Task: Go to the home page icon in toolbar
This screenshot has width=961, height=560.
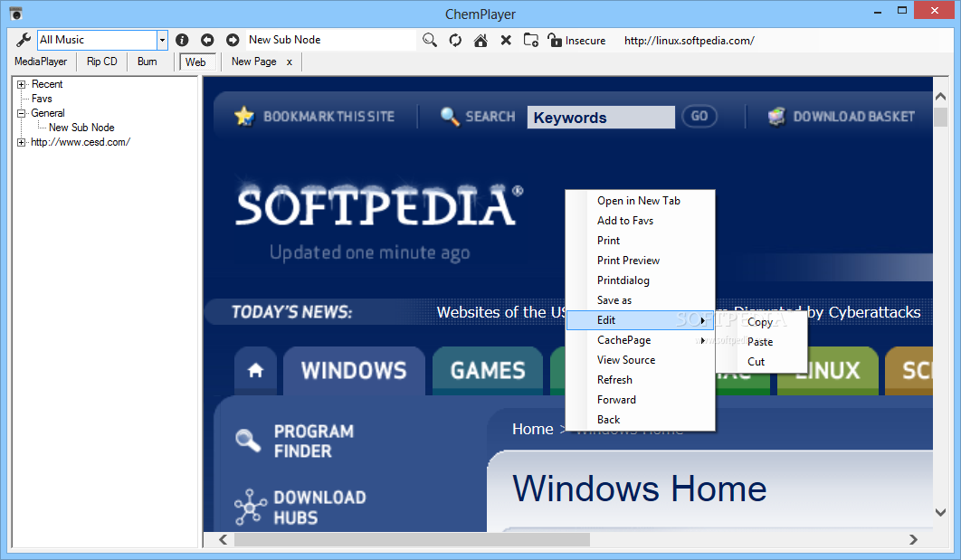Action: pyautogui.click(x=480, y=41)
